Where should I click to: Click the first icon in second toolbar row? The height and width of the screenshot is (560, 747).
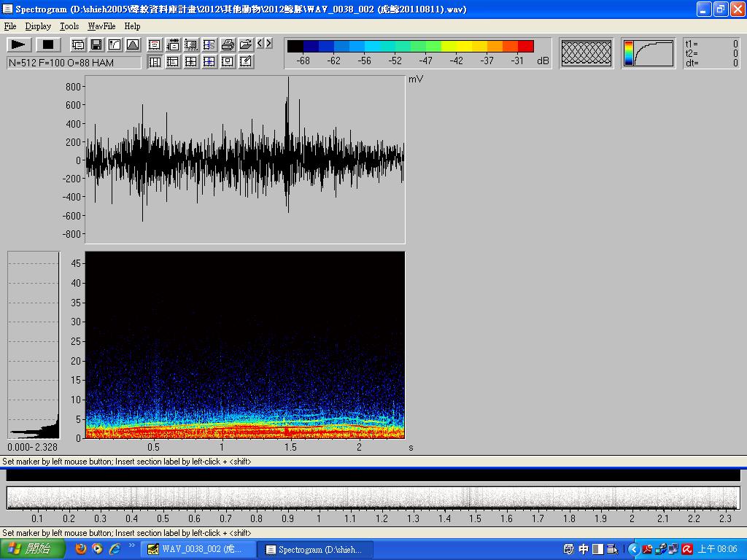pyautogui.click(x=155, y=62)
